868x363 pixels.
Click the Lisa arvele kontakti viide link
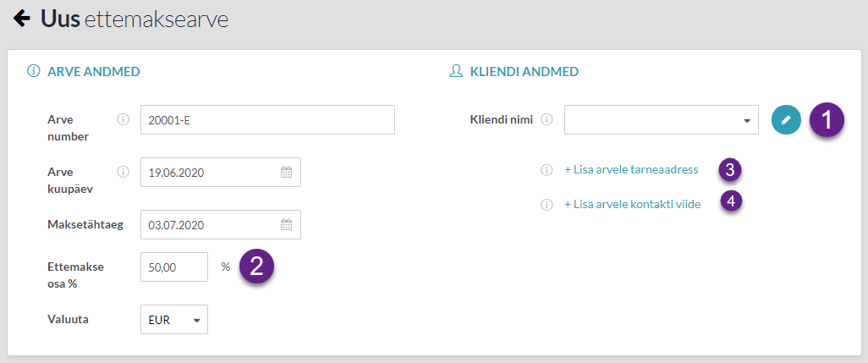(x=632, y=204)
